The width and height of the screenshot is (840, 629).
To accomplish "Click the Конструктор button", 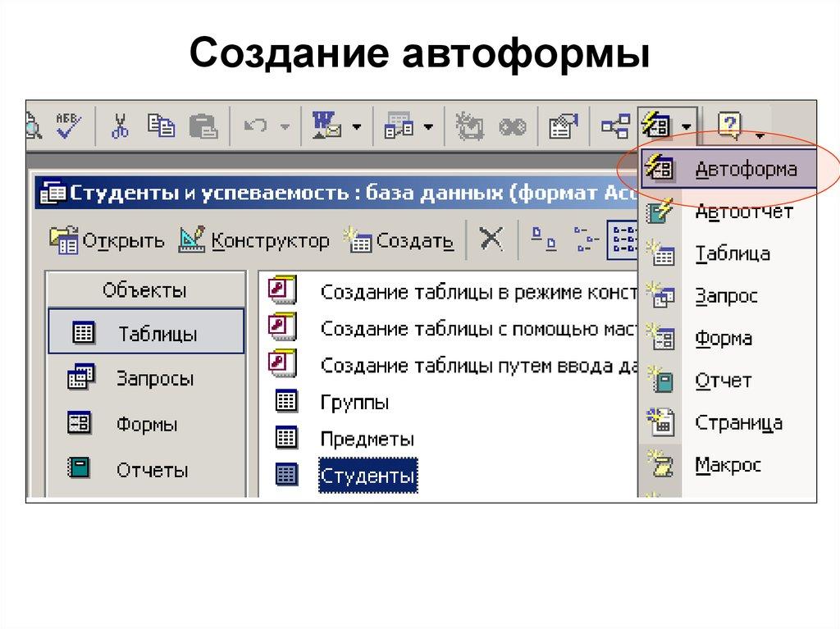I will coord(254,240).
